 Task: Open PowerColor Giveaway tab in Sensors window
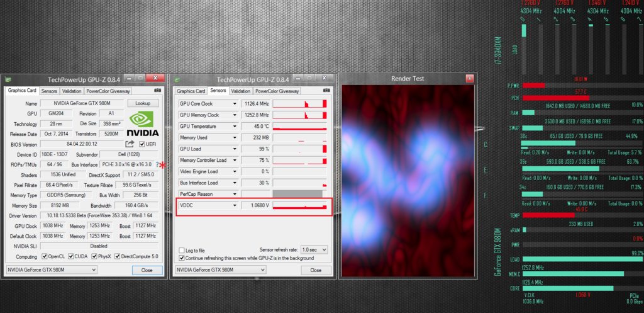[277, 91]
